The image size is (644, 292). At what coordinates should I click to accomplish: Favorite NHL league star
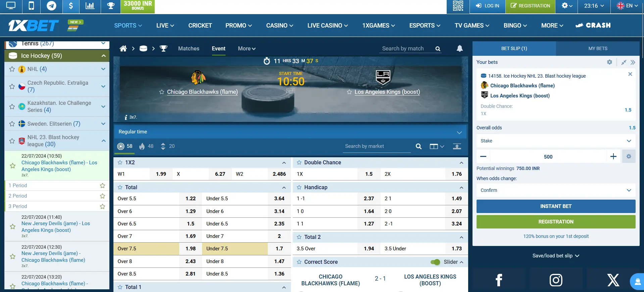coord(12,69)
